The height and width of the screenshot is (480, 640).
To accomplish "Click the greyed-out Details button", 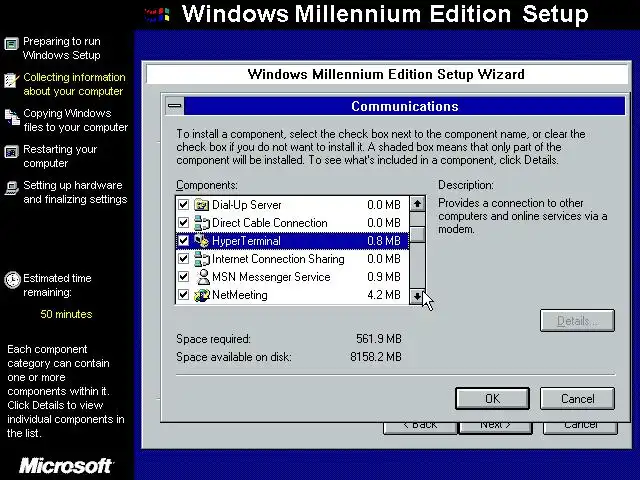I will click(x=577, y=321).
